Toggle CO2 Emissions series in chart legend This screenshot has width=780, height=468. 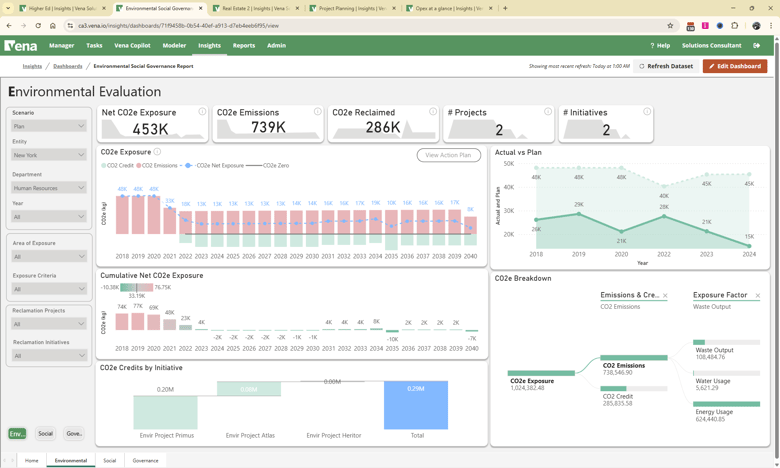point(158,166)
